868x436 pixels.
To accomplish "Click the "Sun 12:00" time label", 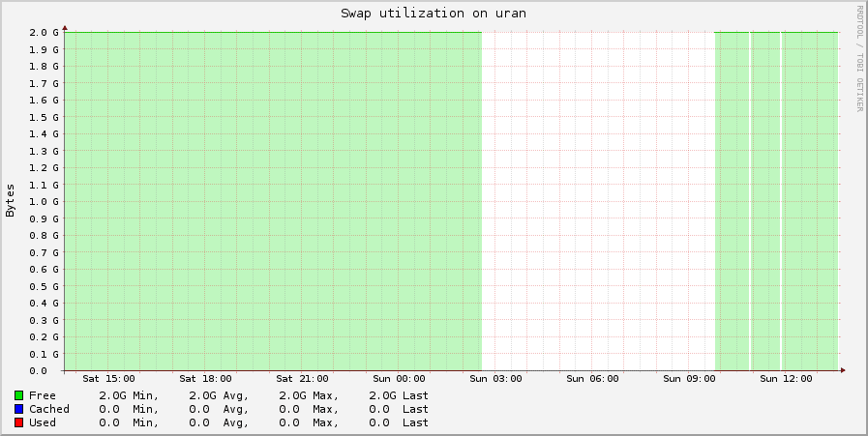I will point(786,379).
